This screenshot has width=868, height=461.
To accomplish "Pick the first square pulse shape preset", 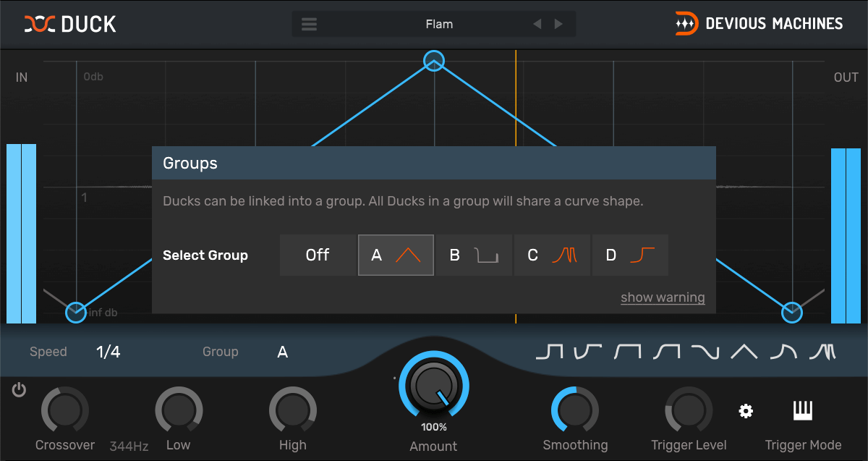I will 549,352.
